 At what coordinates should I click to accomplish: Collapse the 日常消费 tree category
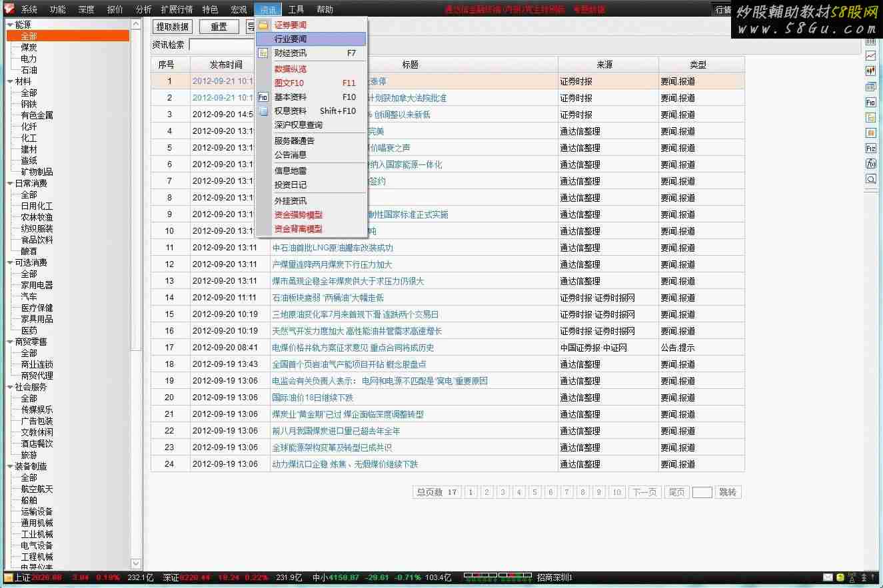click(x=10, y=183)
